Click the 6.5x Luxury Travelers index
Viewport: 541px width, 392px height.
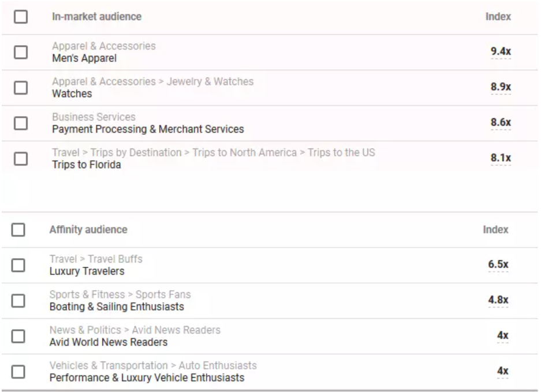498,264
